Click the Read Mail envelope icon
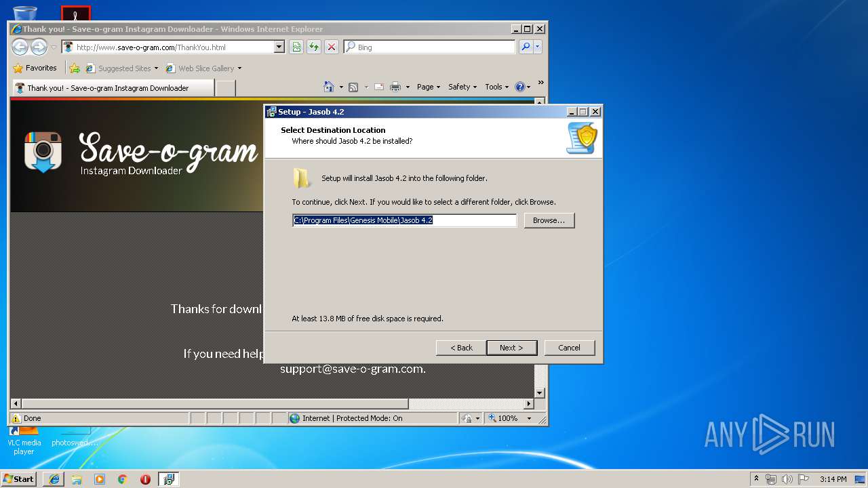 [x=378, y=87]
